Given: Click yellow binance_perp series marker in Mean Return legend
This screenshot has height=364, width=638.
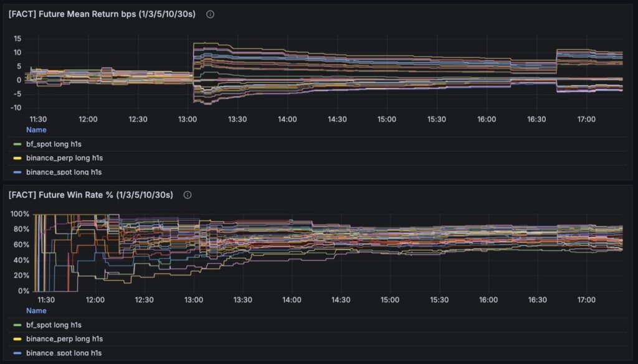Looking at the screenshot, I should [17, 158].
